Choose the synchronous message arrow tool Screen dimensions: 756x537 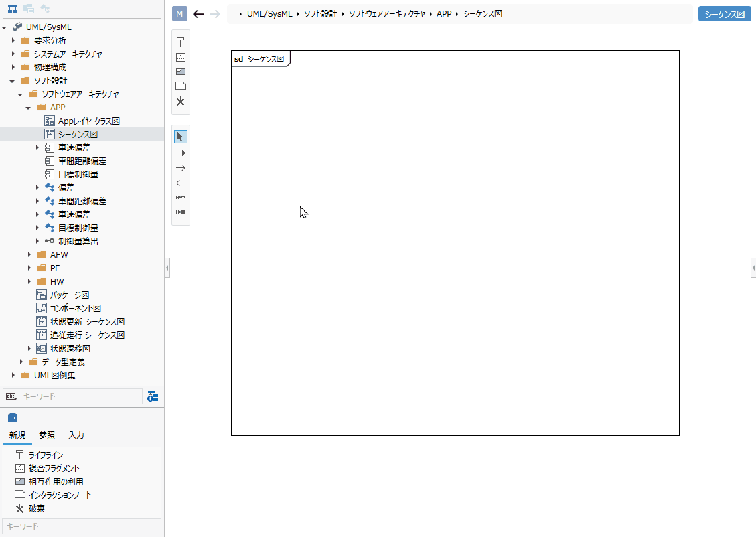click(x=180, y=153)
